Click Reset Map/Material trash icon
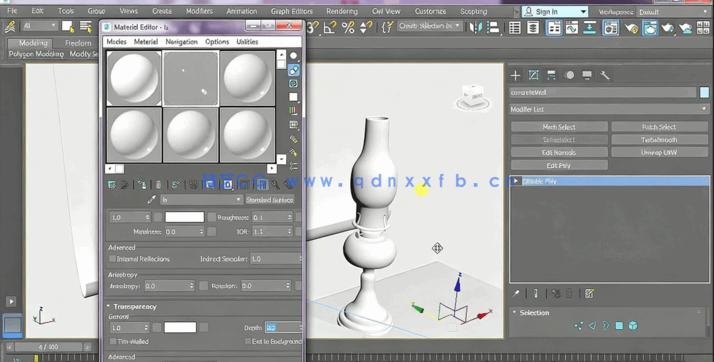The image size is (714, 362). click(158, 184)
